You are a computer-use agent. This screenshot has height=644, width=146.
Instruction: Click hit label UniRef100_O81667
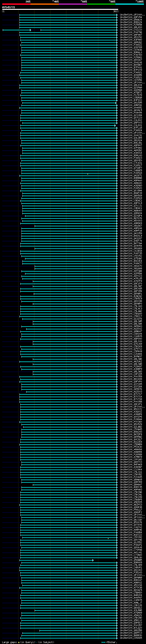tap(131, 226)
